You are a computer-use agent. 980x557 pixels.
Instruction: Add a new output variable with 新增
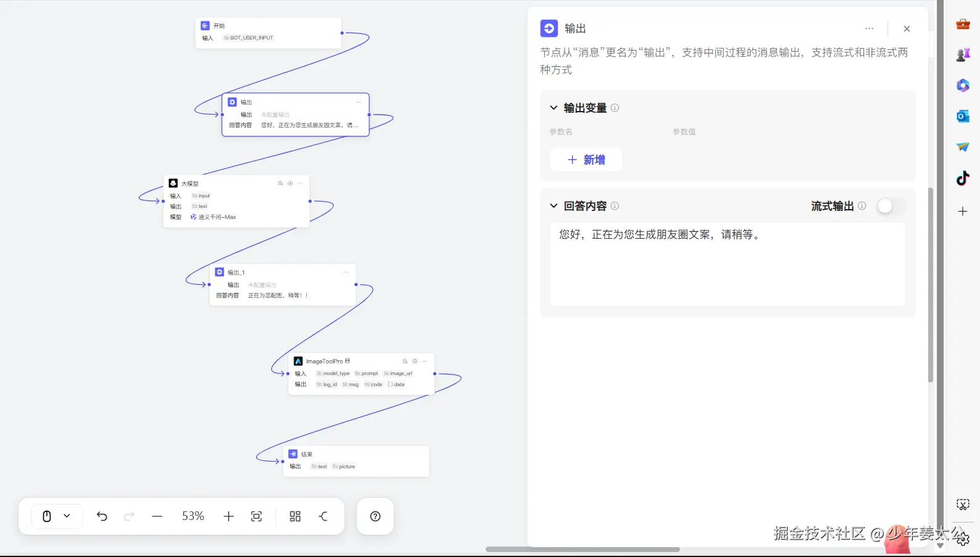586,160
